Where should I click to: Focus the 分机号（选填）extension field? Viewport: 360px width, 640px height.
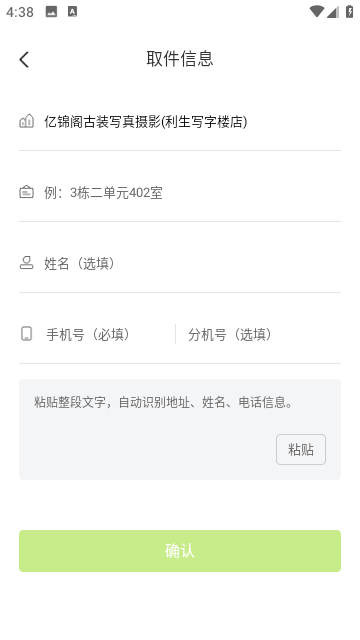(261, 334)
